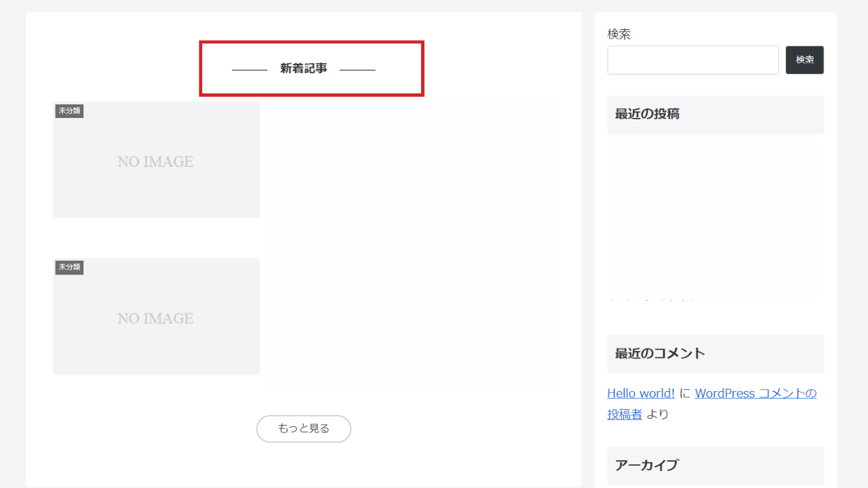Click the line right of 新着記事

(x=357, y=69)
